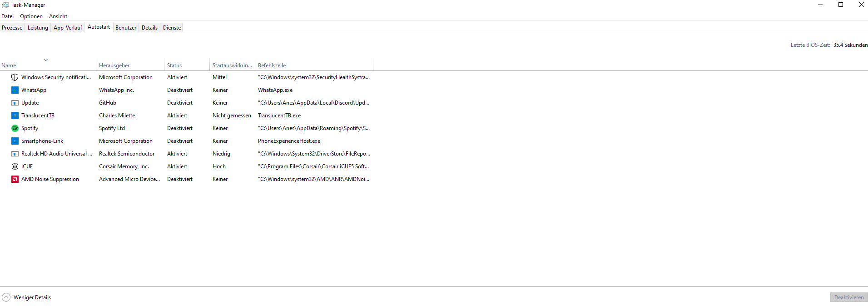
Task: Click the AMD ANR command line path
Action: 313,179
